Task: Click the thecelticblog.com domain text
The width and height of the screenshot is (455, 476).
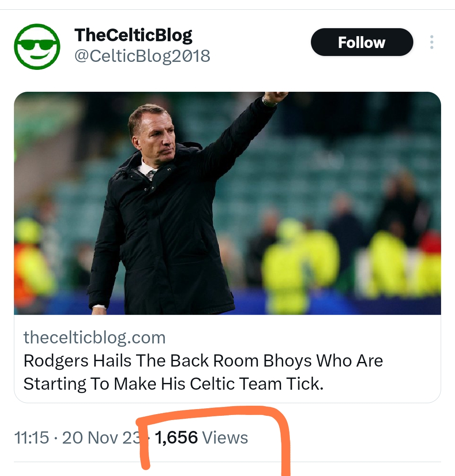Action: 94,338
